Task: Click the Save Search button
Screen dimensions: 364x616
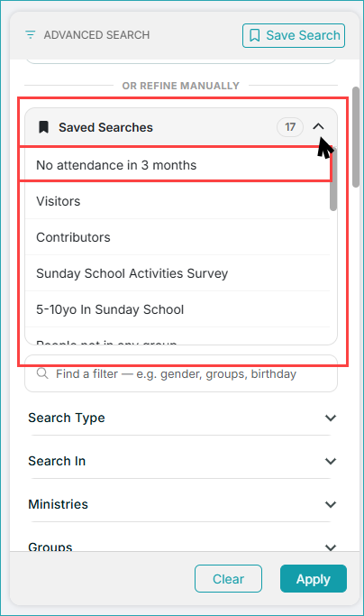Action: (294, 35)
